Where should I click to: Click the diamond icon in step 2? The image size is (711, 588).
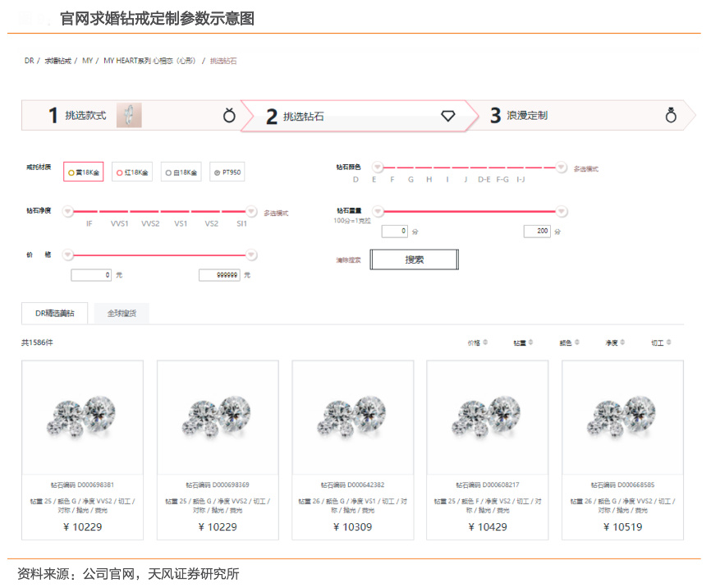(447, 116)
